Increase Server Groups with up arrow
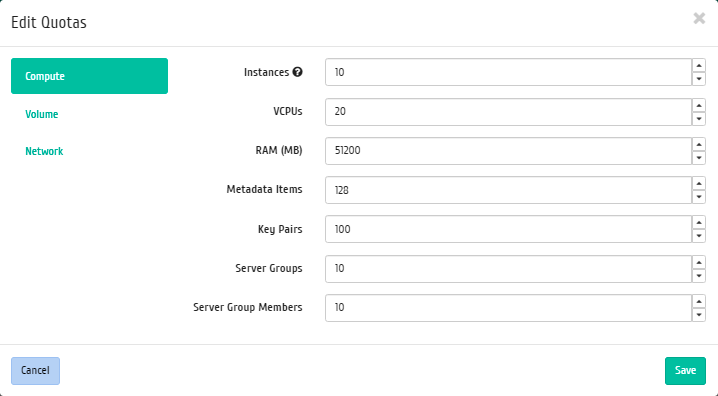The image size is (718, 396). click(699, 262)
